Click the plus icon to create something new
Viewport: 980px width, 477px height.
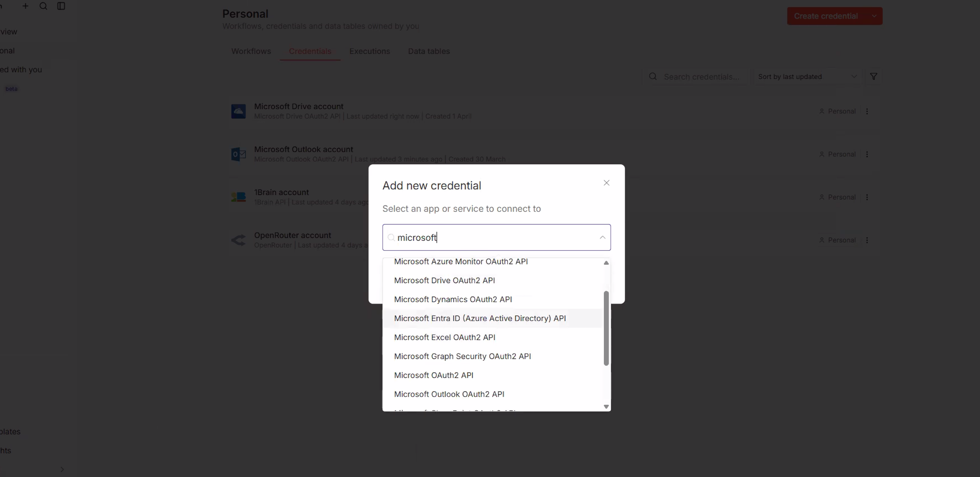(26, 6)
